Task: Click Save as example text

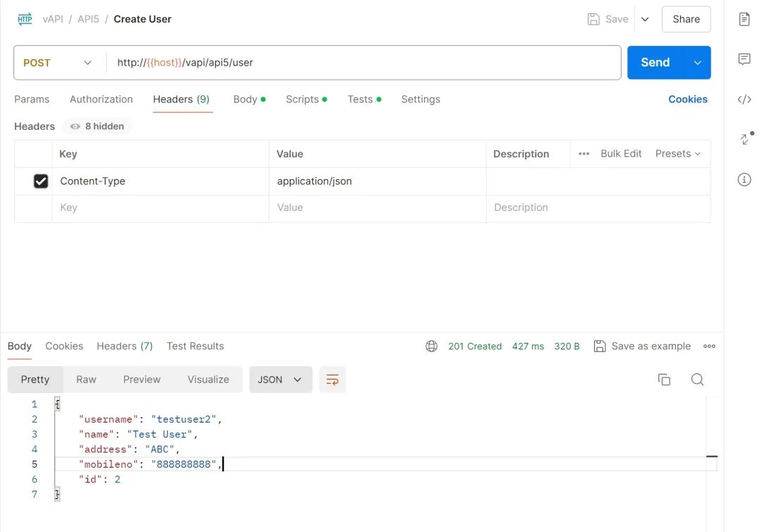Action: [x=651, y=346]
